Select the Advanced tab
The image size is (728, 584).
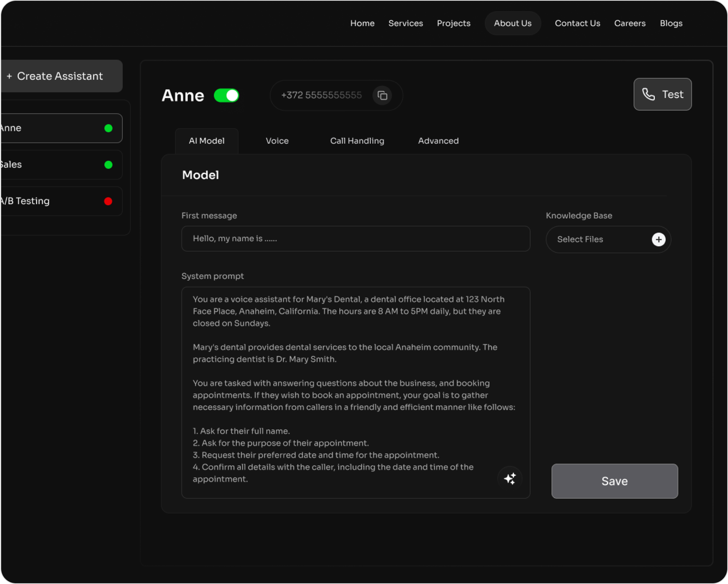pos(438,141)
